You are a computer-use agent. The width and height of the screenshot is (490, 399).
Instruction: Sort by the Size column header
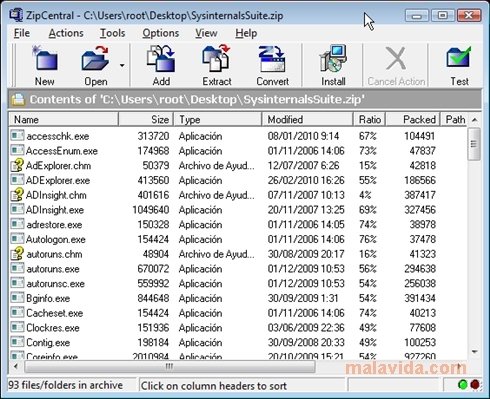coord(146,119)
